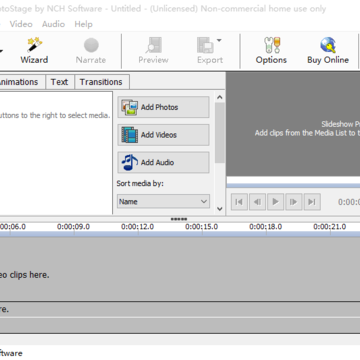
Task: Click the preview progress seek bar
Action: click(293, 186)
